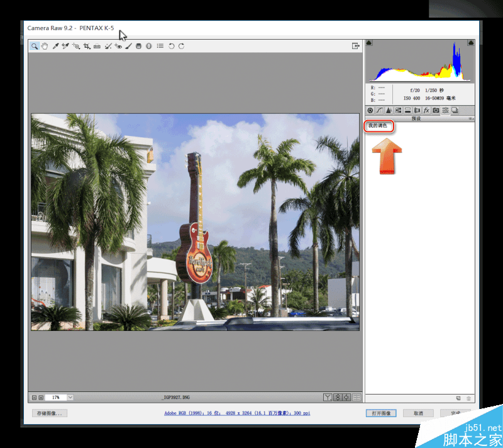Click the 17% zoom level field
The width and height of the screenshot is (503, 448).
click(56, 397)
